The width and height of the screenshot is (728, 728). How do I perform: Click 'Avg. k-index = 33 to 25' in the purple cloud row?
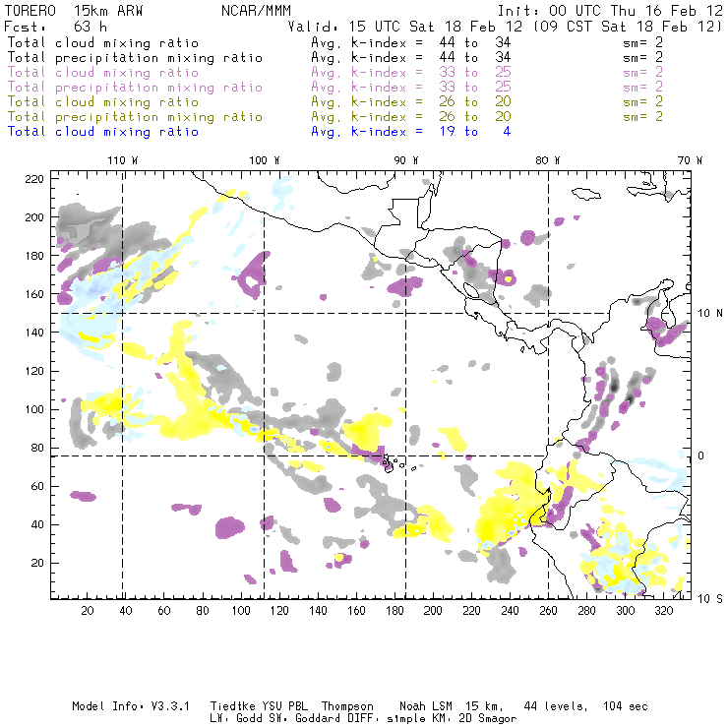point(411,73)
